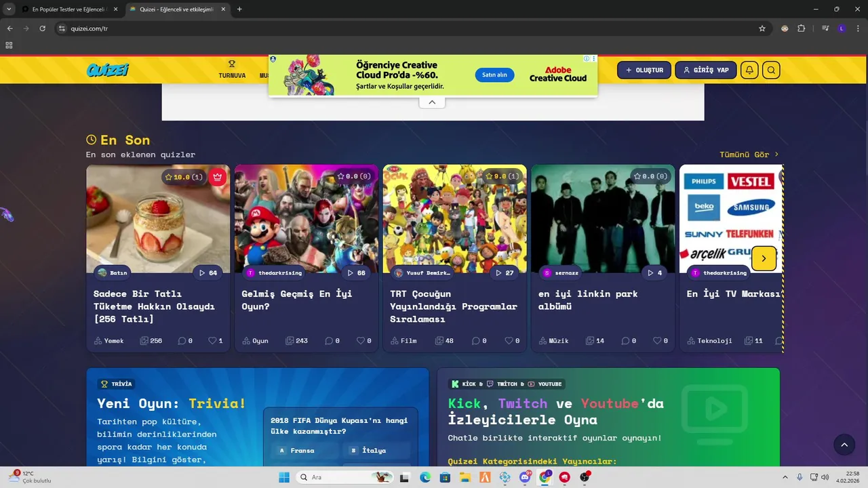The image size is (868, 488).
Task: Open 'TRT Çocuğun Yayınlandığı Programlar Sıralaması' title
Action: 454,306
